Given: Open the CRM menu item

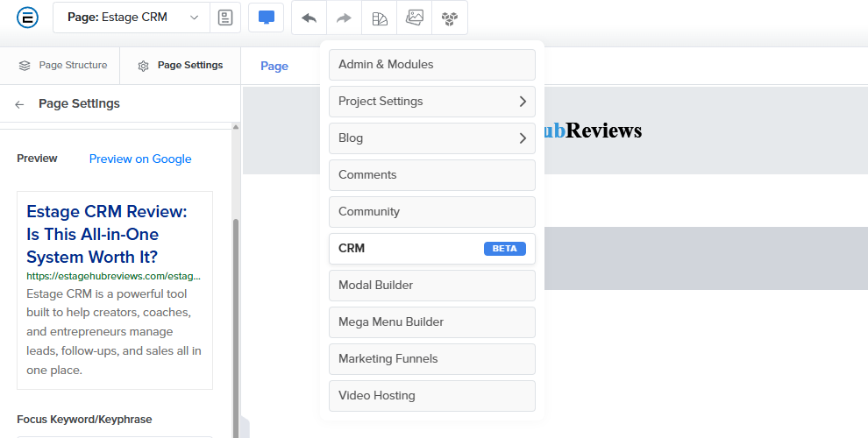Looking at the screenshot, I should pyautogui.click(x=432, y=248).
